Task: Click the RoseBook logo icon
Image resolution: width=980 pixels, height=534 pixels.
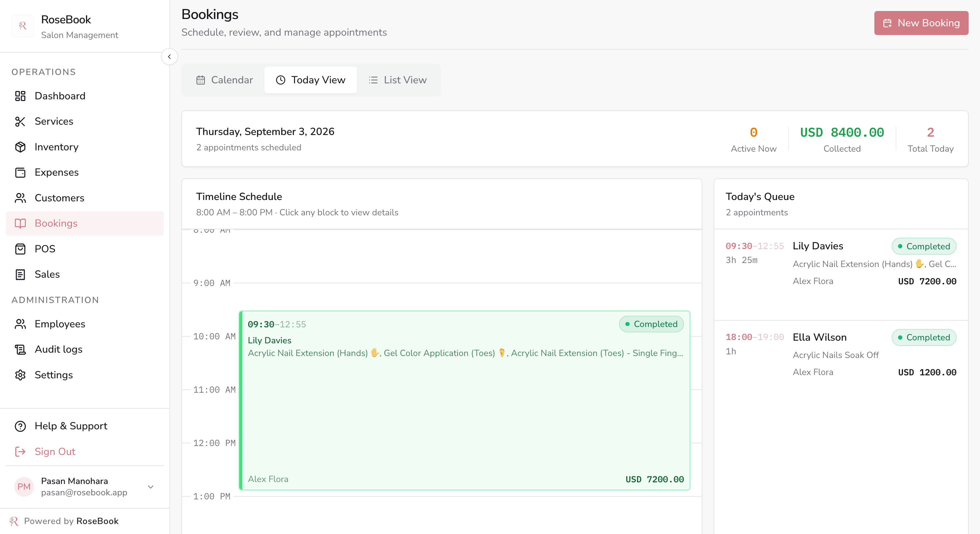Action: coord(22,26)
